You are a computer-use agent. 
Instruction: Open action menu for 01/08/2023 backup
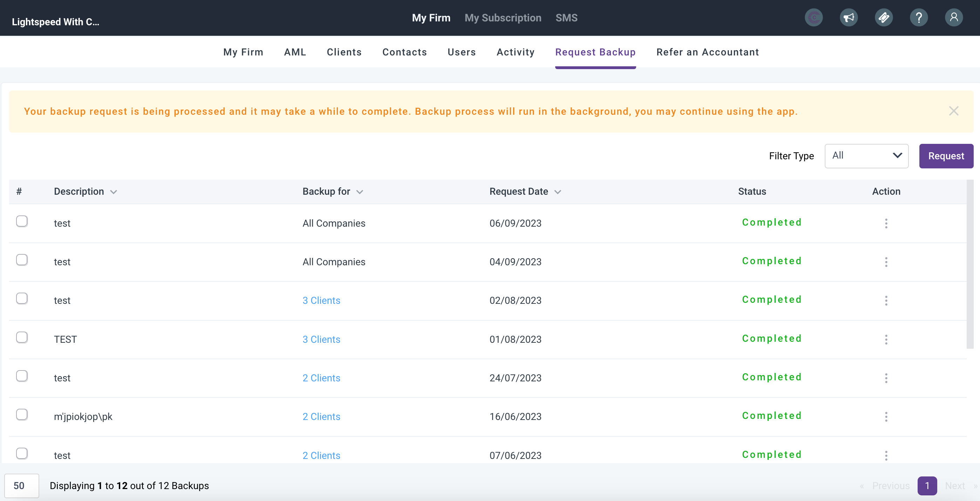tap(886, 339)
